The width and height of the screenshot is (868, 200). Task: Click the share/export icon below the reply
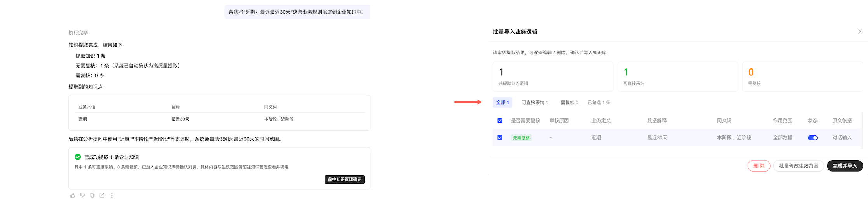tap(102, 195)
